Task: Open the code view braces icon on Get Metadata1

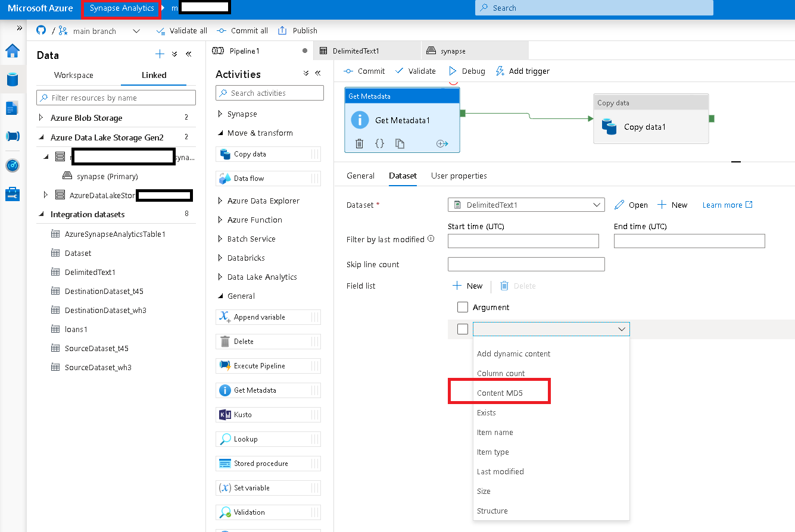Action: [x=381, y=143]
